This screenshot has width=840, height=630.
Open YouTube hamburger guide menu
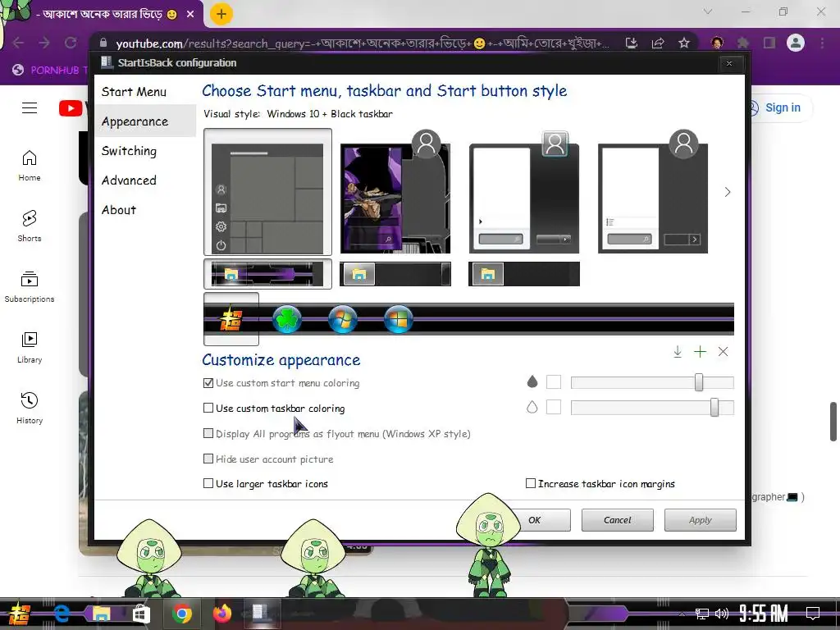(x=30, y=107)
